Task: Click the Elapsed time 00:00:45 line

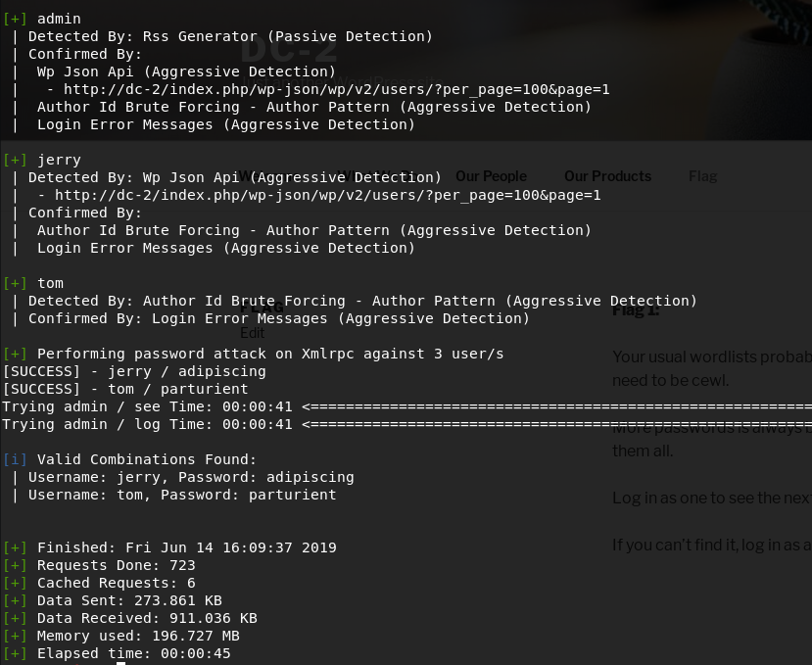Action: pyautogui.click(x=133, y=653)
